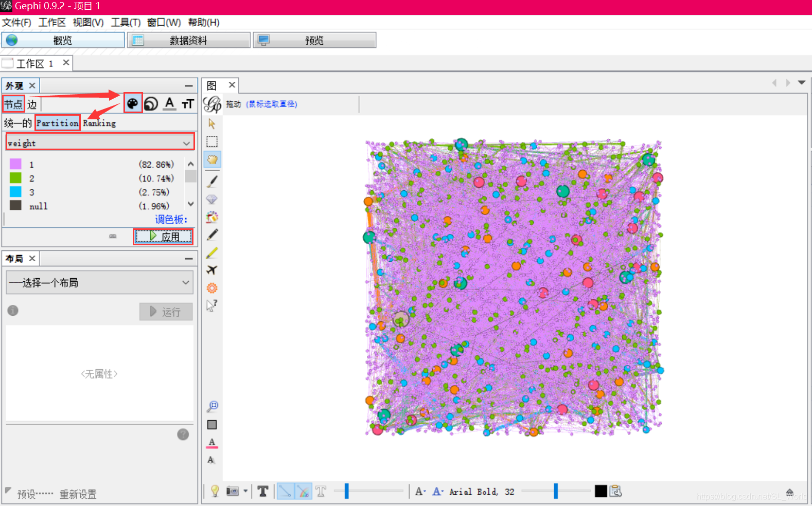Select label size appearance icon

point(188,104)
